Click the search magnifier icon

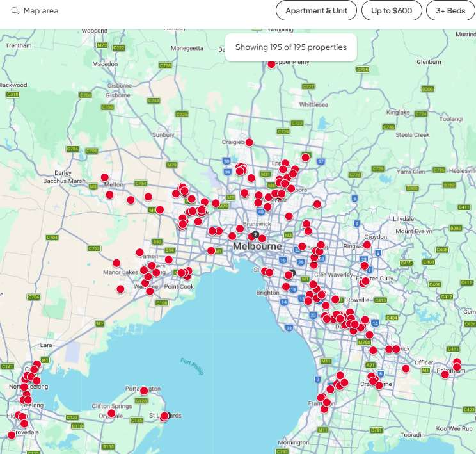tap(15, 11)
